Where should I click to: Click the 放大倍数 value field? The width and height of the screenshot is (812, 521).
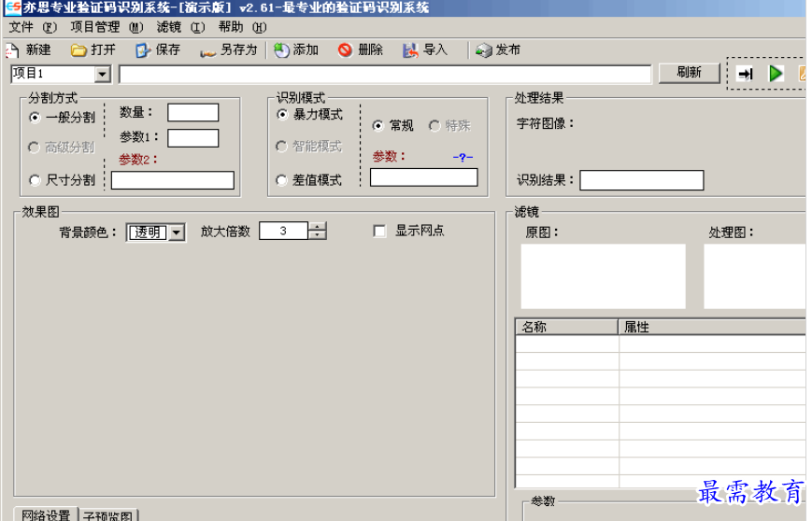pyautogui.click(x=283, y=231)
